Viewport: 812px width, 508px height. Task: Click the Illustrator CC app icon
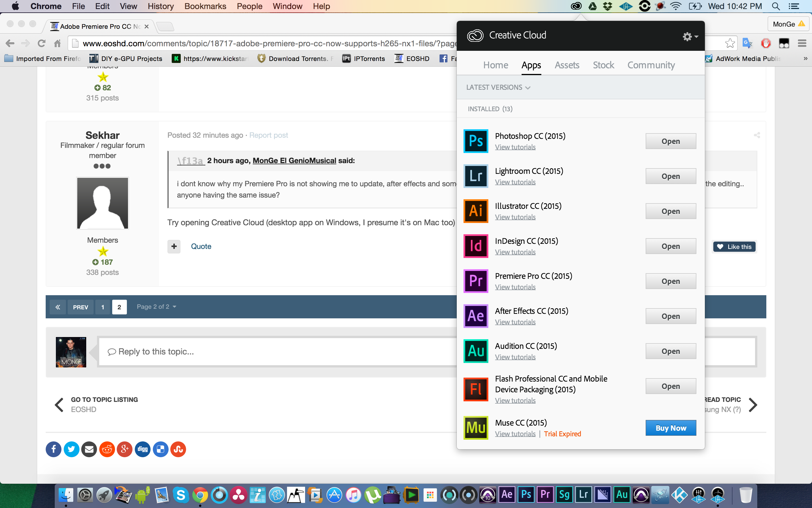coord(476,211)
